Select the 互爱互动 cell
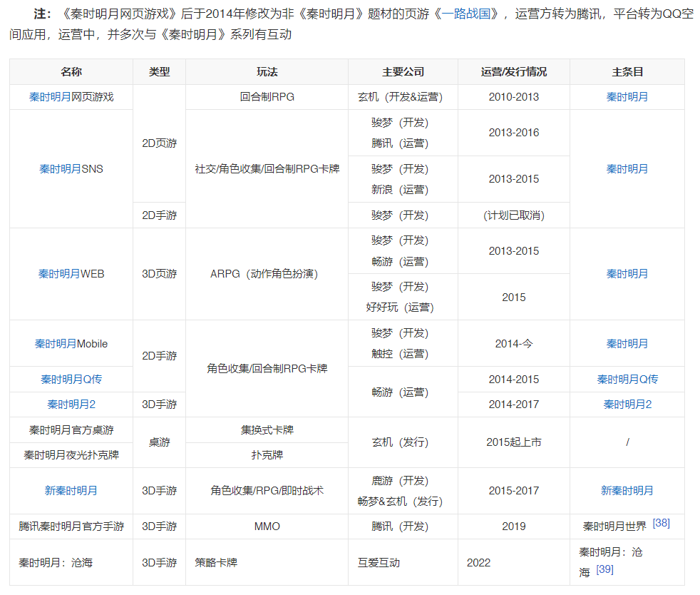The width and height of the screenshot is (700, 595). pos(403,562)
